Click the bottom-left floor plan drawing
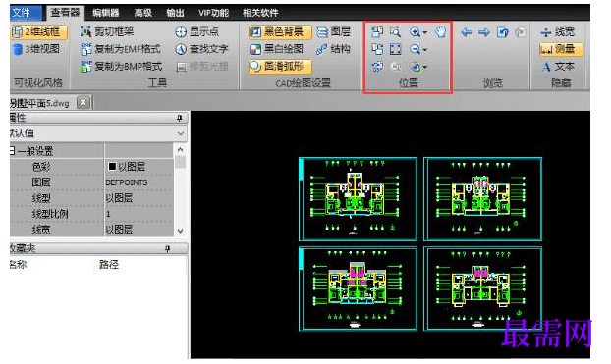611x364 pixels. coord(358,288)
